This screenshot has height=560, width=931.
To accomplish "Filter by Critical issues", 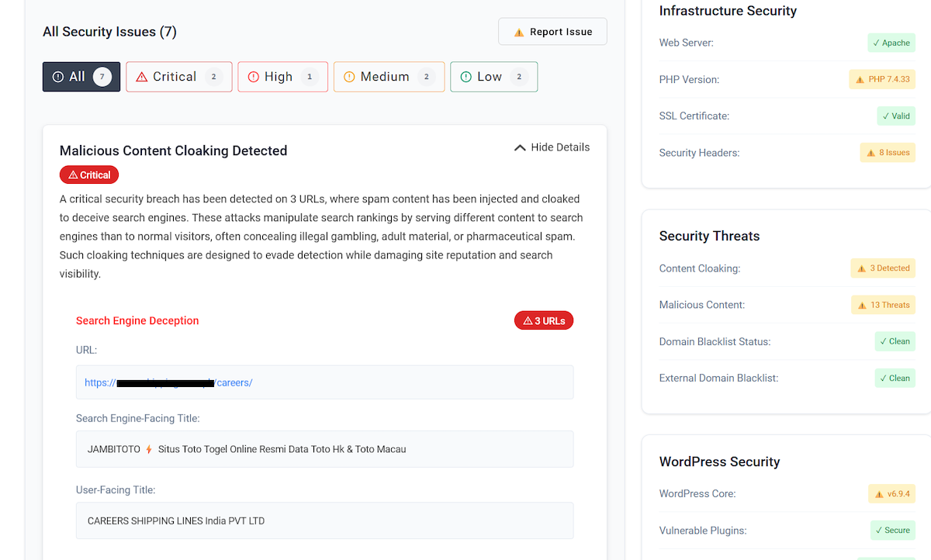I will pos(179,77).
